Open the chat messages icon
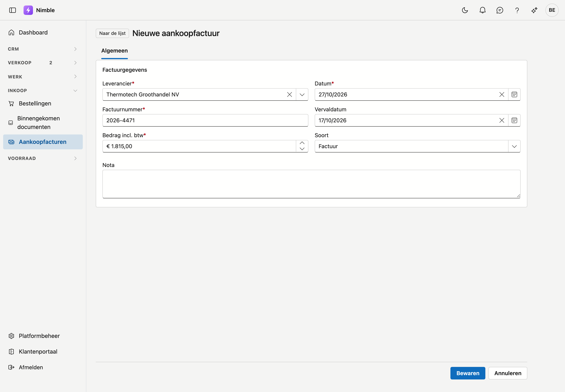Screen dimensions: 565x392 (500, 10)
